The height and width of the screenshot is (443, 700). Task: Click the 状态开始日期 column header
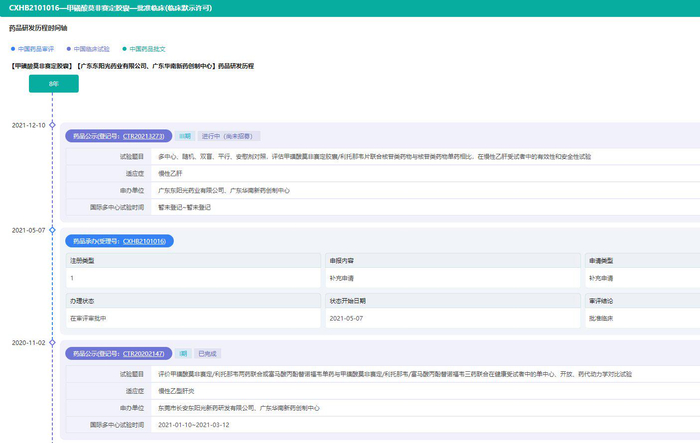[x=453, y=301]
